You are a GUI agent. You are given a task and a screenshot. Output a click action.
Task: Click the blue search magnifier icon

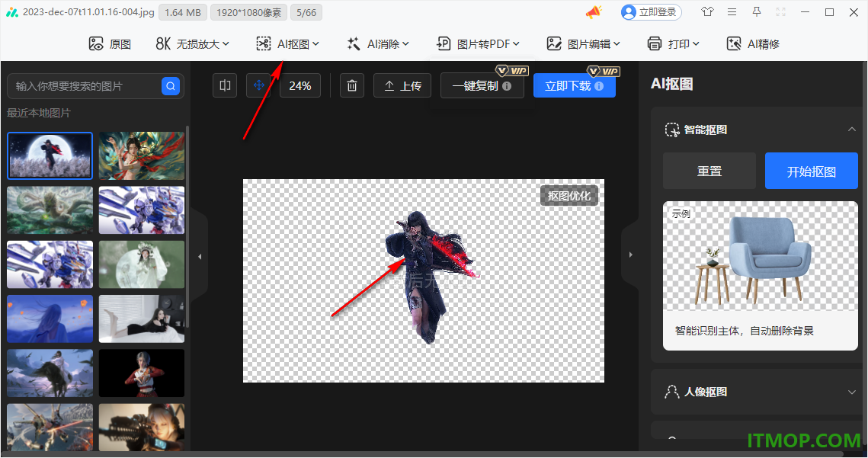171,86
